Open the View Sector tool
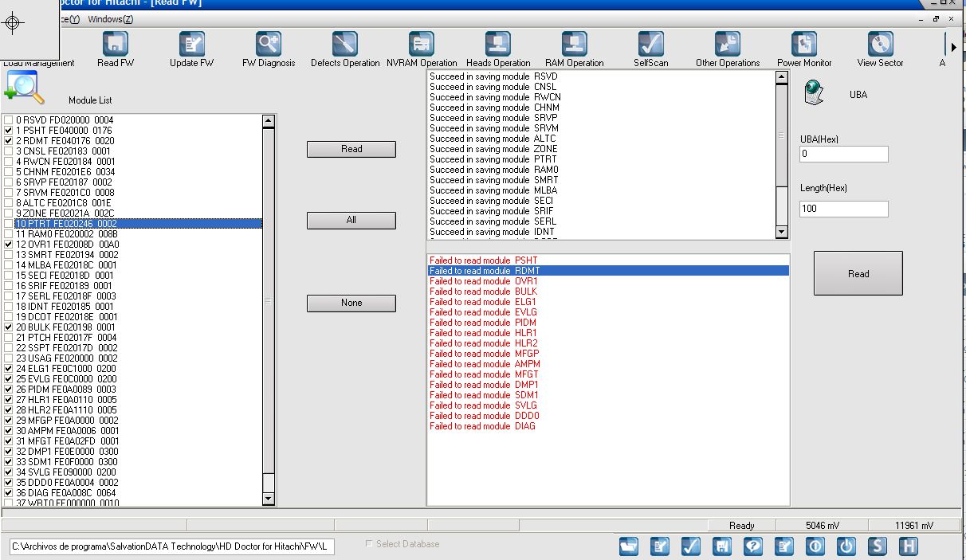This screenshot has width=966, height=560. click(880, 49)
